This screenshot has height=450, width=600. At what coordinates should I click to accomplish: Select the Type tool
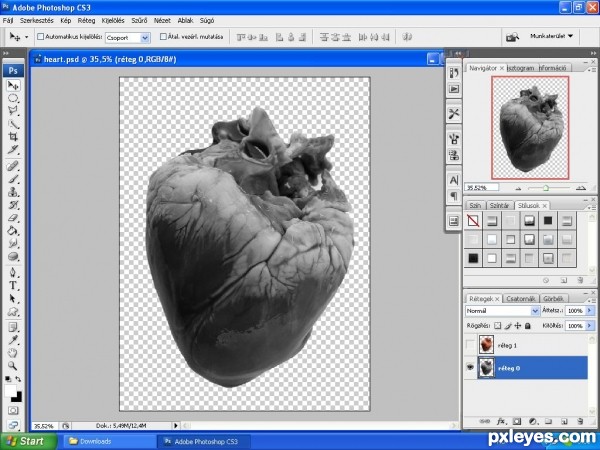pos(13,285)
